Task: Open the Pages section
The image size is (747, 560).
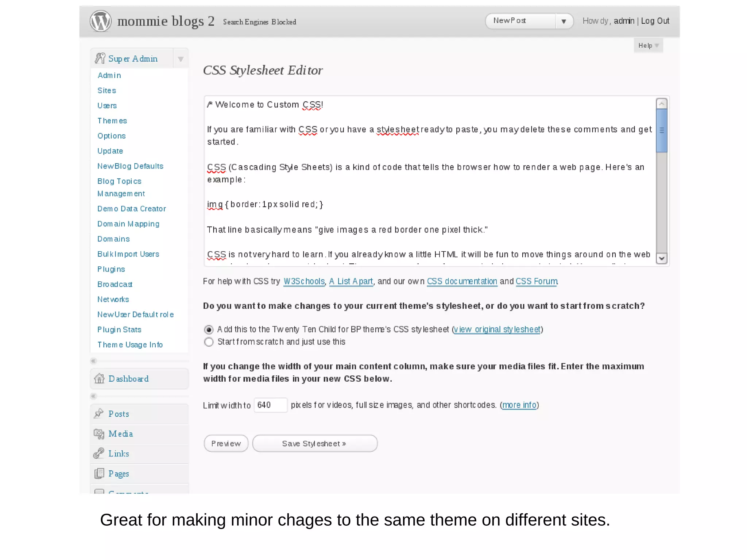Action: point(139,474)
